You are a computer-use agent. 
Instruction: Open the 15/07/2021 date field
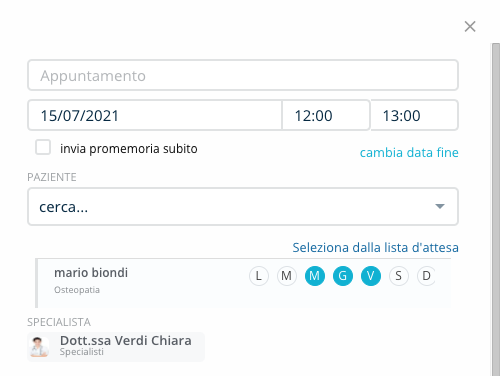pyautogui.click(x=155, y=115)
